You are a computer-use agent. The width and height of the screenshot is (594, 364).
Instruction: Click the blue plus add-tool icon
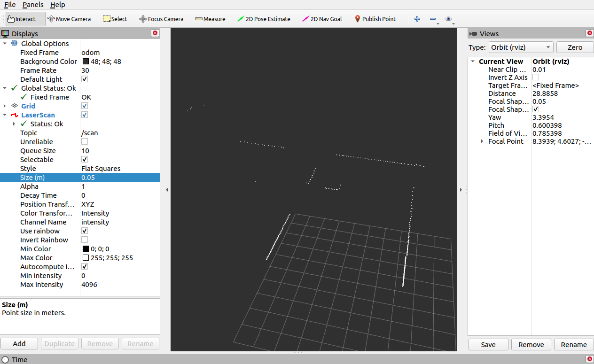click(417, 19)
